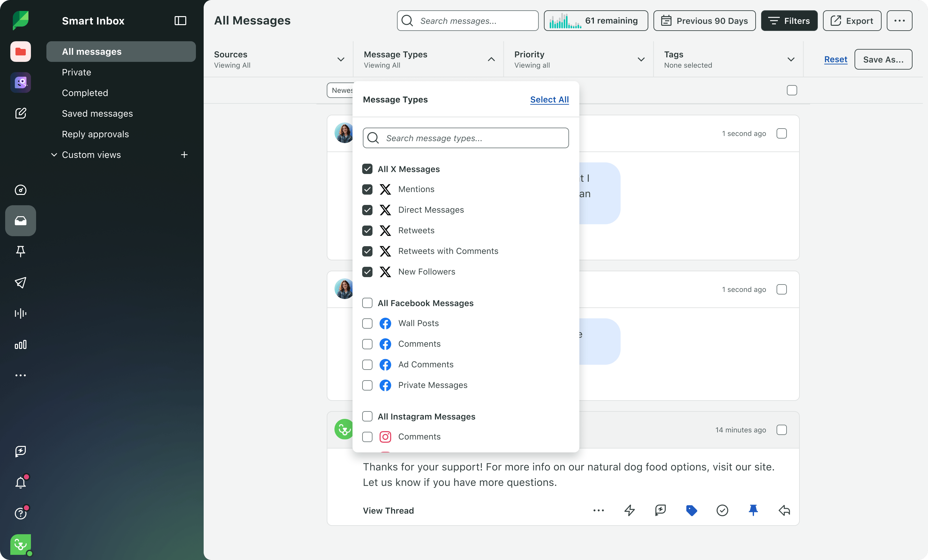The height and width of the screenshot is (560, 928).
Task: Click the 61 remaining activity chart
Action: [x=596, y=21]
